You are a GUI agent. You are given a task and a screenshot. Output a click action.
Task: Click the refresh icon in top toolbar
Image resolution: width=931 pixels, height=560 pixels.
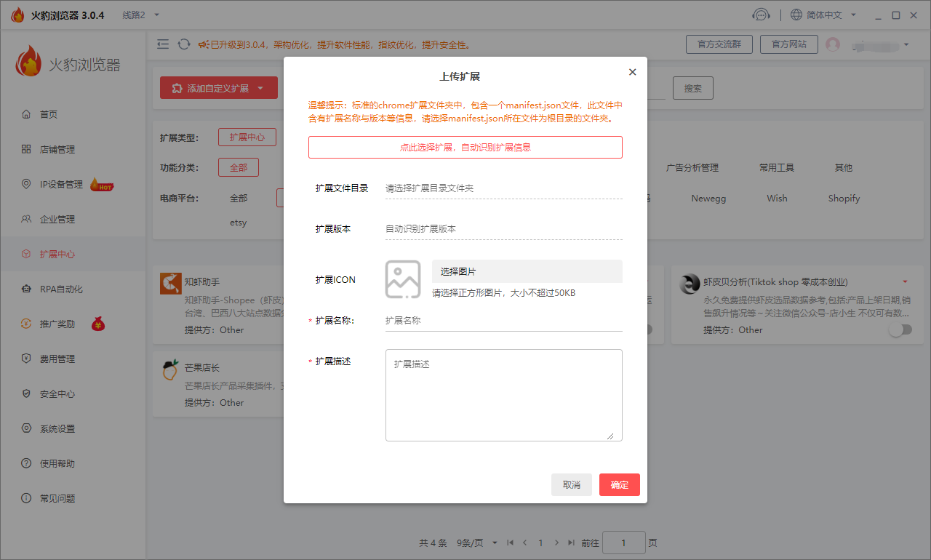pyautogui.click(x=184, y=44)
